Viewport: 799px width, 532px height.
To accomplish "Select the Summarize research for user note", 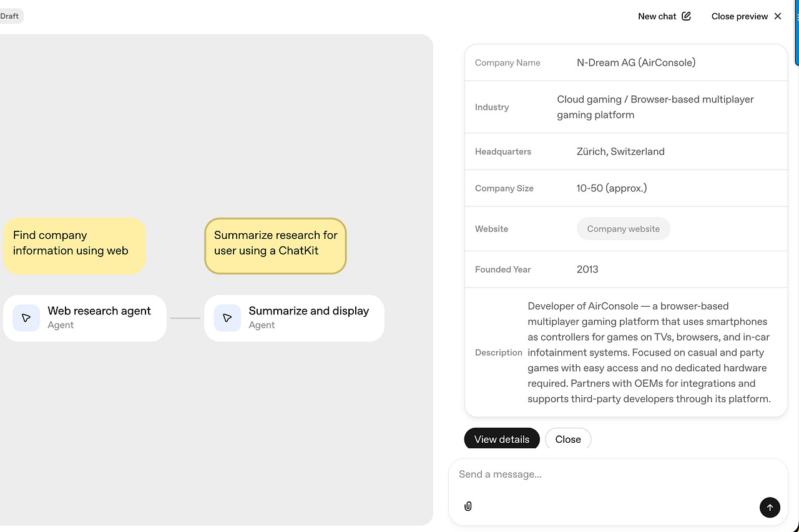I will 275,246.
